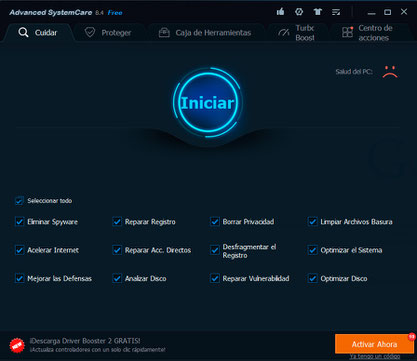Click the thumbs-up like icon
The width and height of the screenshot is (417, 361).
tap(280, 12)
